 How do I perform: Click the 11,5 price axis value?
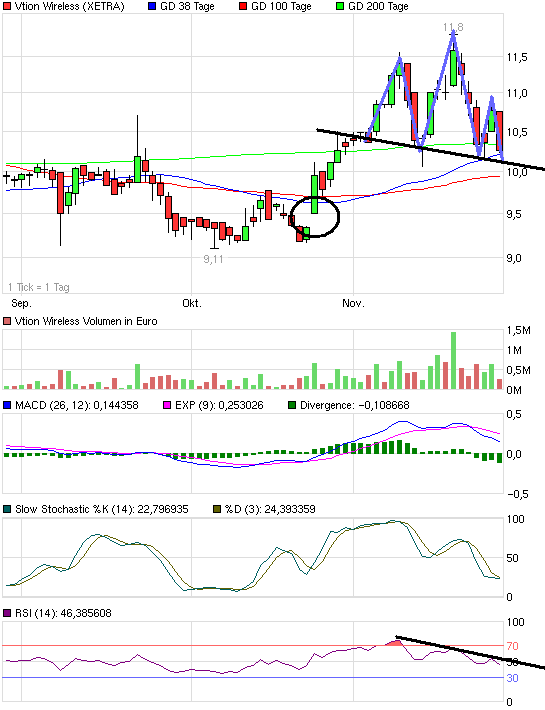[517, 57]
